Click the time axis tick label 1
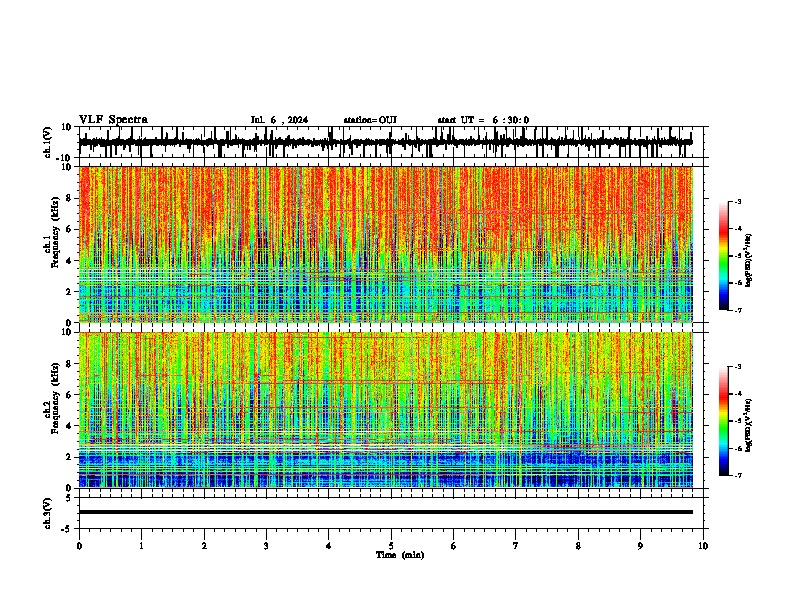792x612 pixels. 141,546
